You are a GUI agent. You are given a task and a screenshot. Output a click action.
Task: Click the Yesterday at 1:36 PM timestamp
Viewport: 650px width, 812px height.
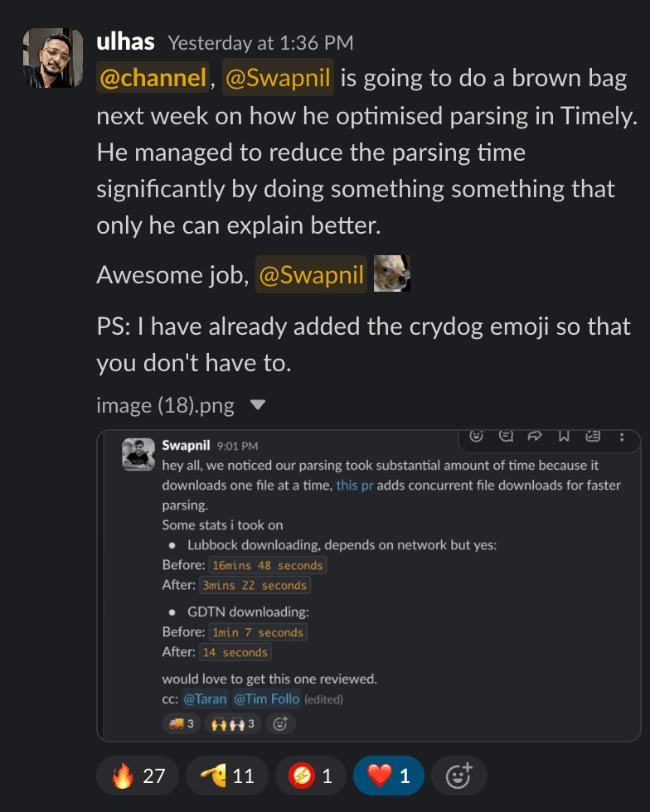tap(260, 42)
